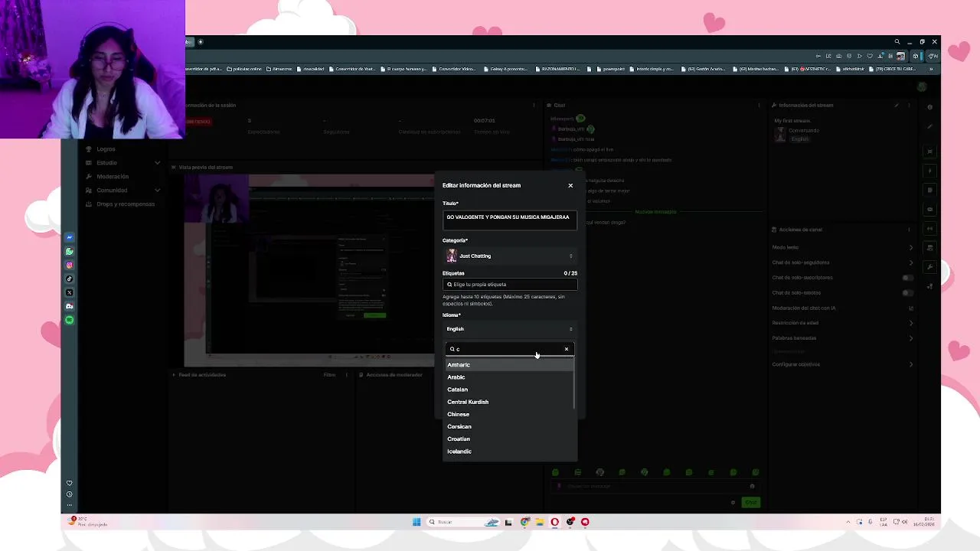Click the green Chat send button

750,502
